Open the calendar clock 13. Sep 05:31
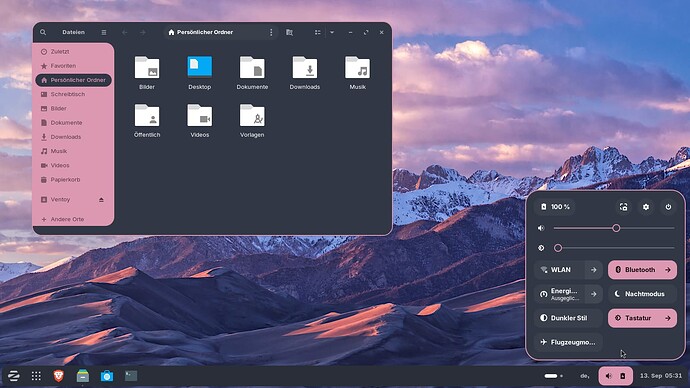 click(x=661, y=376)
